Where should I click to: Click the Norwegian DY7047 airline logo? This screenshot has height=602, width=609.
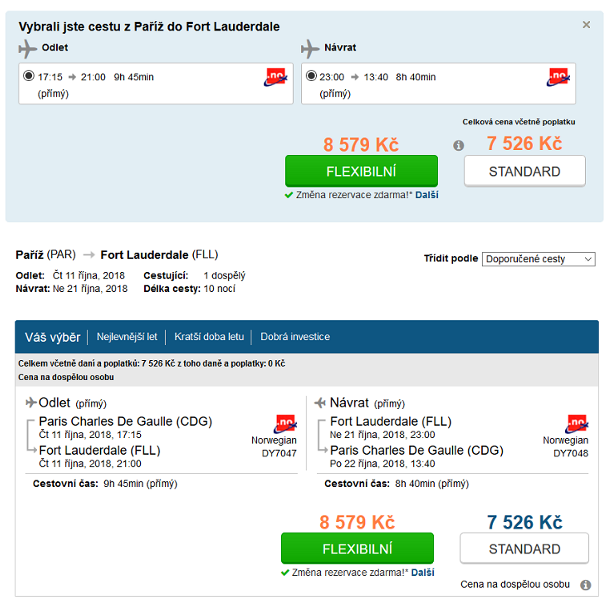pyautogui.click(x=285, y=424)
